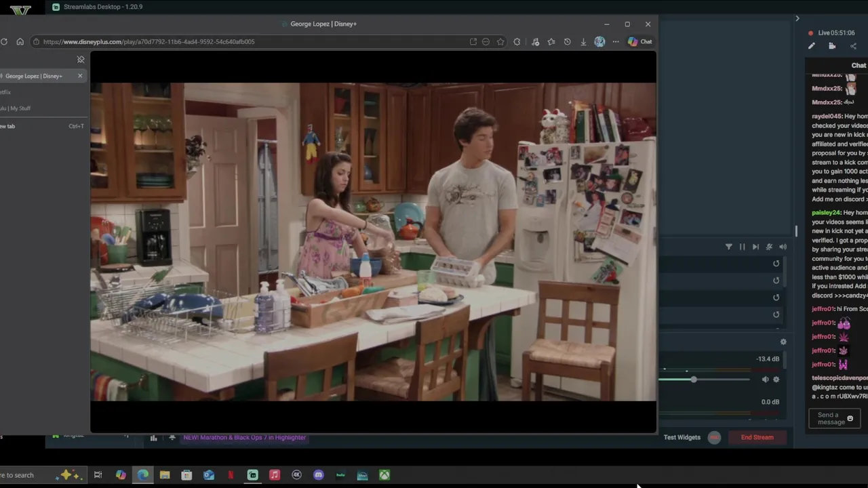Open Discord from the taskbar
The width and height of the screenshot is (868, 488).
[x=319, y=475]
